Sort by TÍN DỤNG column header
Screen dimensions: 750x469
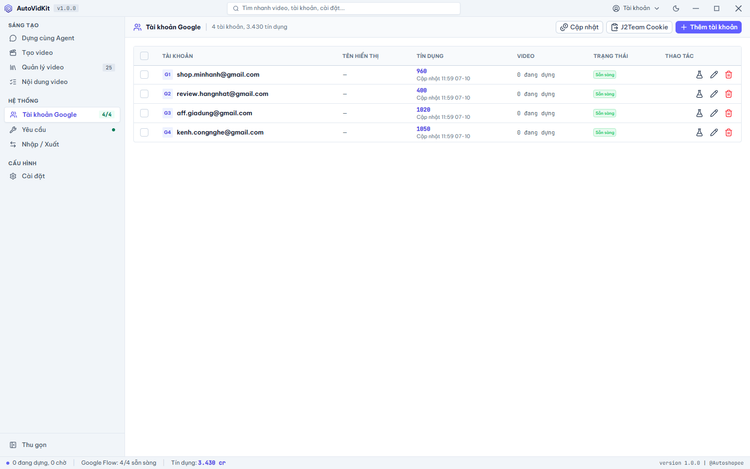point(430,56)
